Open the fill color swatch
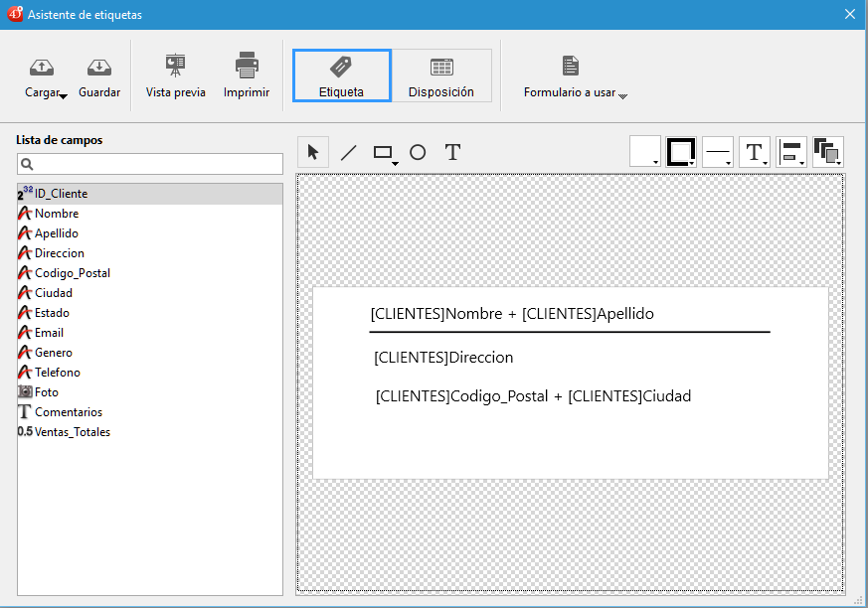 click(645, 152)
